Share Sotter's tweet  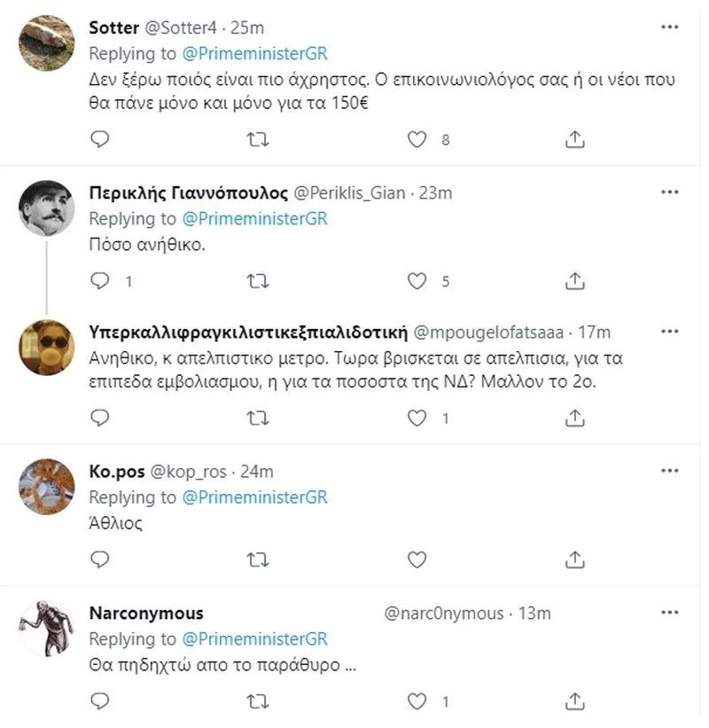(x=574, y=139)
